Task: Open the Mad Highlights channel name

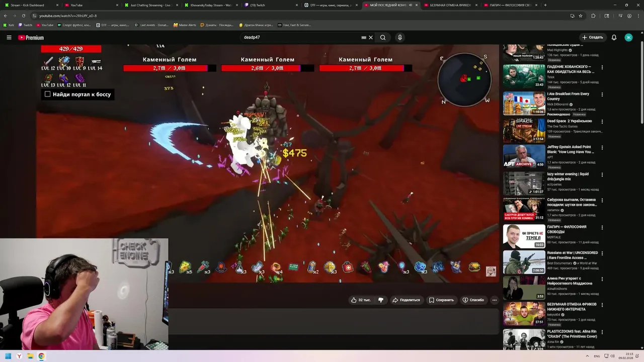Action: (x=557, y=50)
